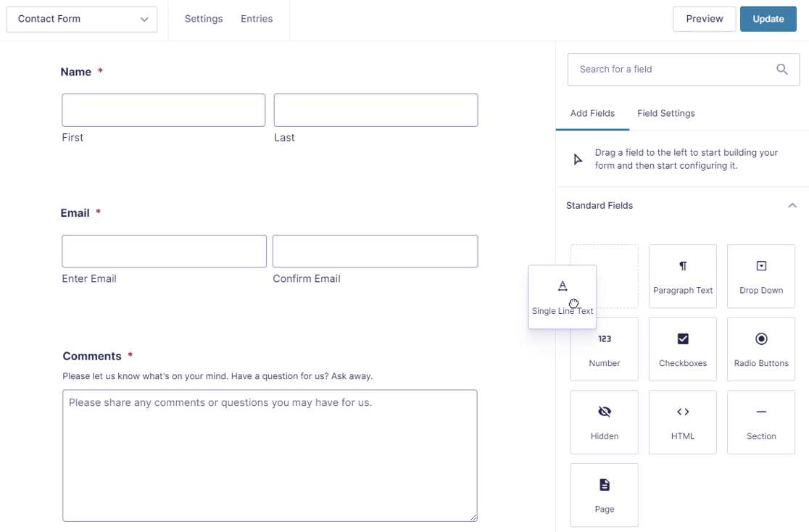
Task: Collapse the Standard Fields section
Action: click(792, 205)
